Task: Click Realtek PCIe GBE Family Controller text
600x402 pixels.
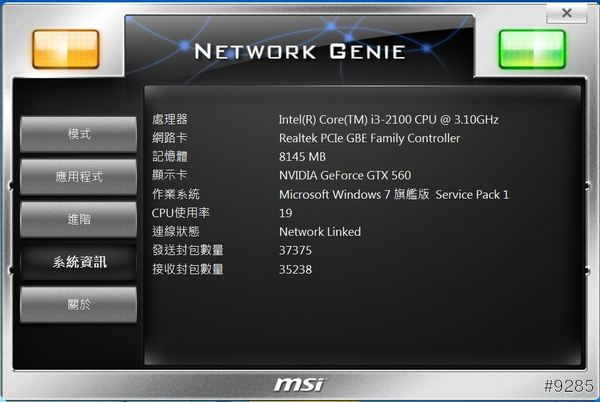Action: pos(369,138)
